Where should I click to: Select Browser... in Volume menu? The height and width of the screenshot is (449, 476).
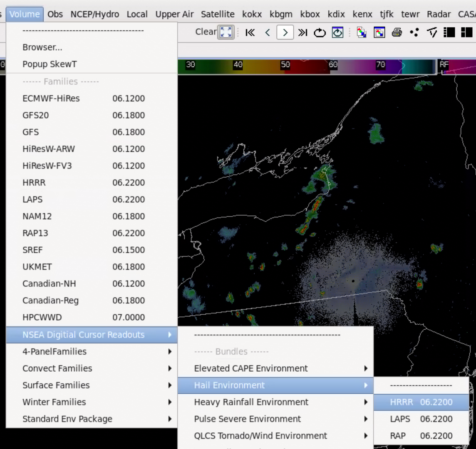point(92,47)
